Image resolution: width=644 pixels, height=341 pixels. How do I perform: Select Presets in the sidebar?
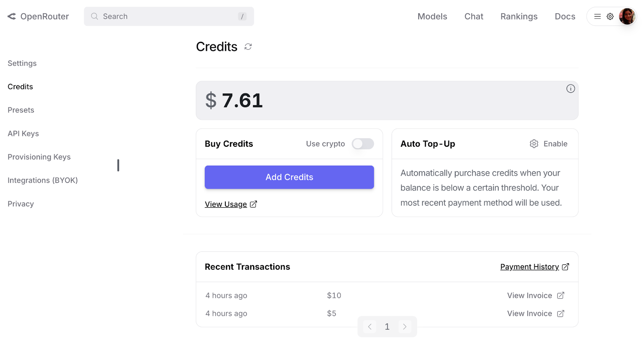(21, 110)
